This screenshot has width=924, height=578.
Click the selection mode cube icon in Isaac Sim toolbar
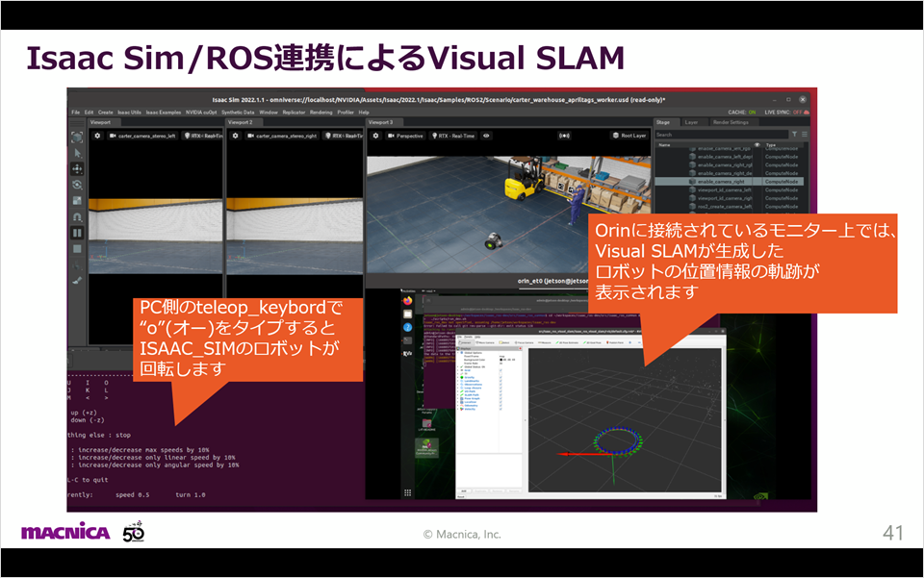pyautogui.click(x=77, y=138)
